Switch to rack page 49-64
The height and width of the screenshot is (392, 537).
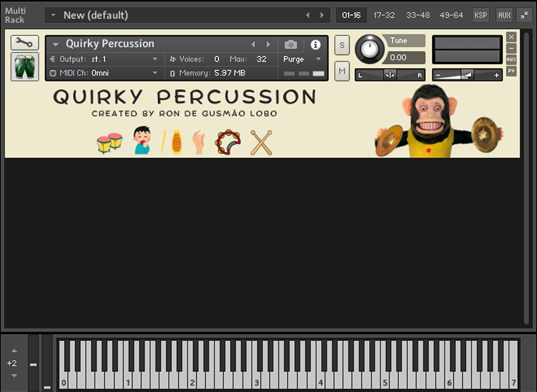tap(452, 15)
